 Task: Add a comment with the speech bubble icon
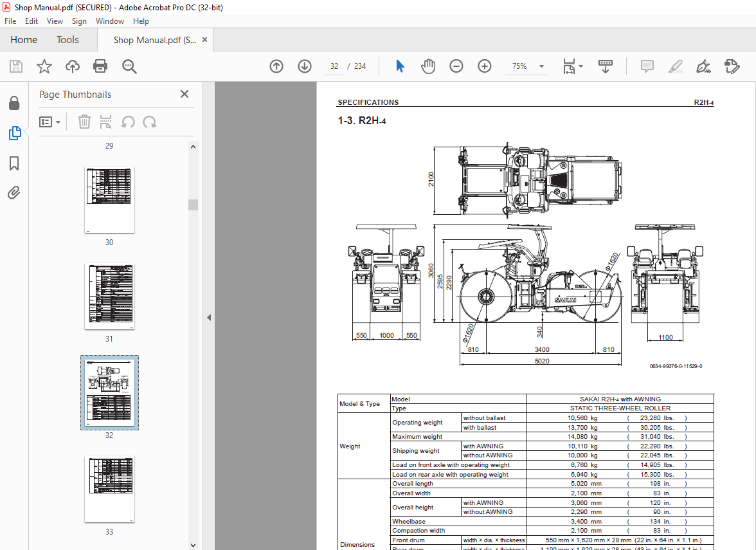click(x=647, y=66)
